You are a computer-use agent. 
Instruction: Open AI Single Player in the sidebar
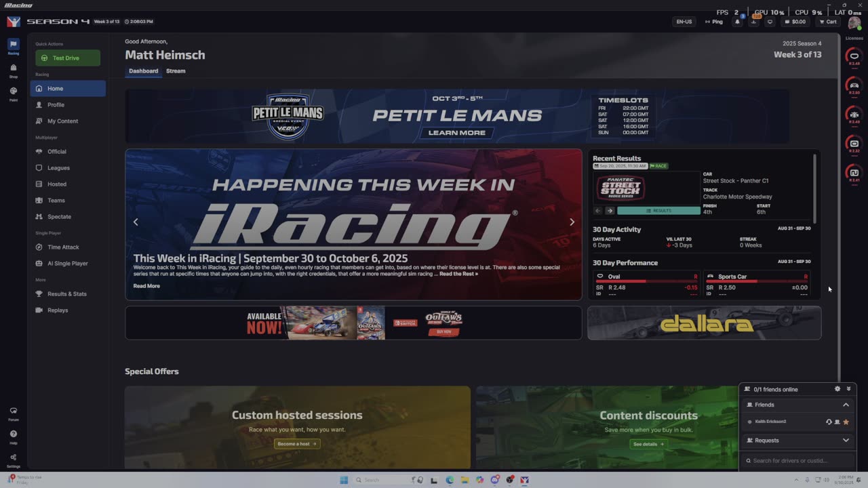tap(68, 263)
